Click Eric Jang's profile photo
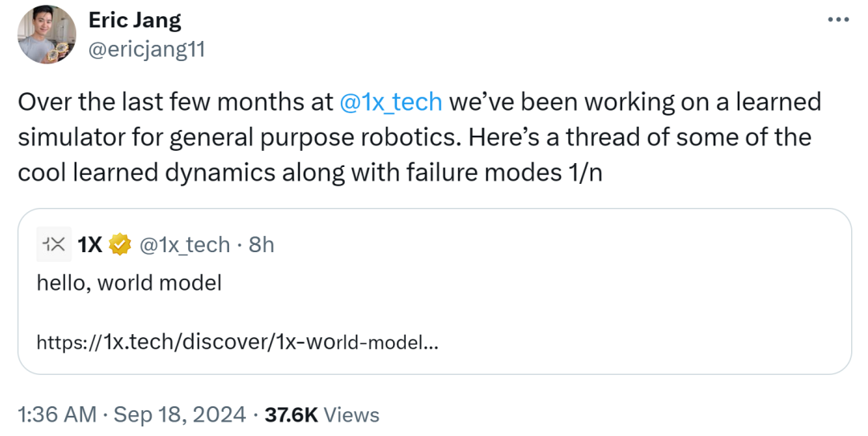The image size is (868, 436). 47,35
